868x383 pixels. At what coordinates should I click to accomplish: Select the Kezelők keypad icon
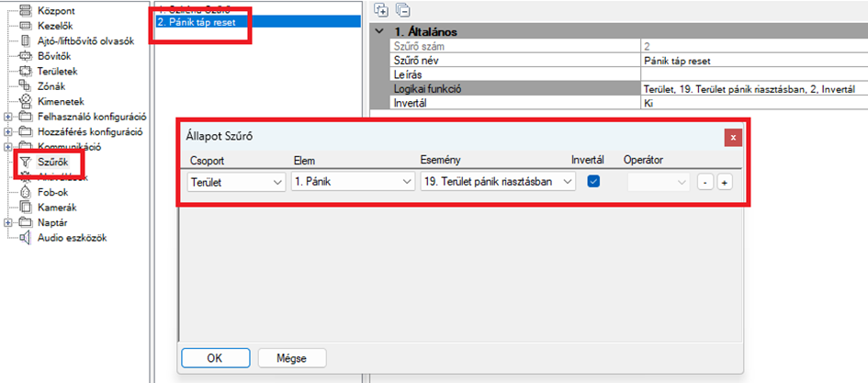point(26,27)
